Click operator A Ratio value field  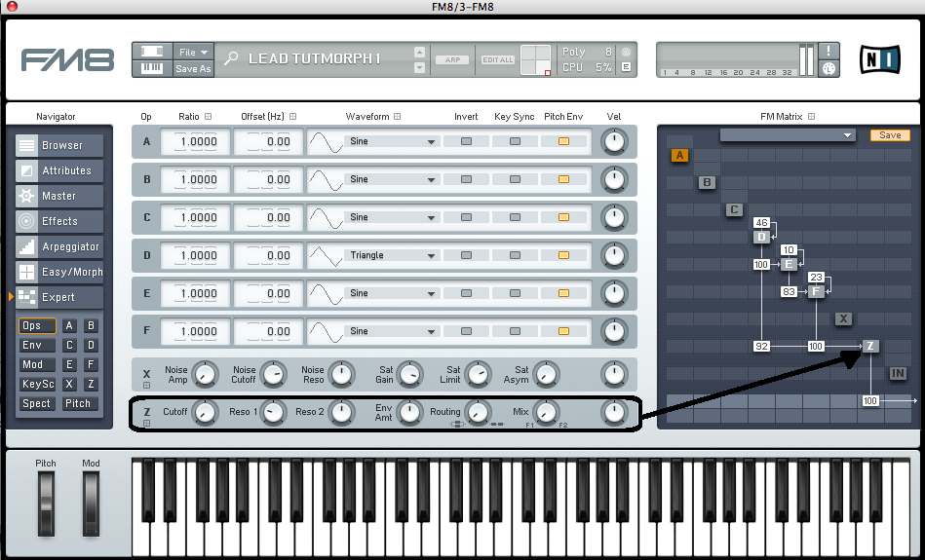[196, 141]
